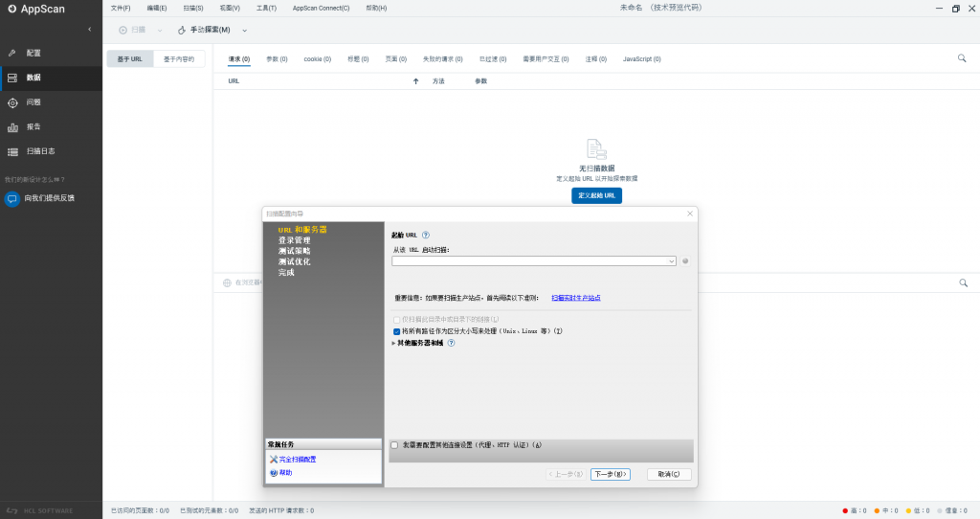This screenshot has width=980, height=519.
Task: Click the 定义起始 URL button
Action: coord(596,195)
